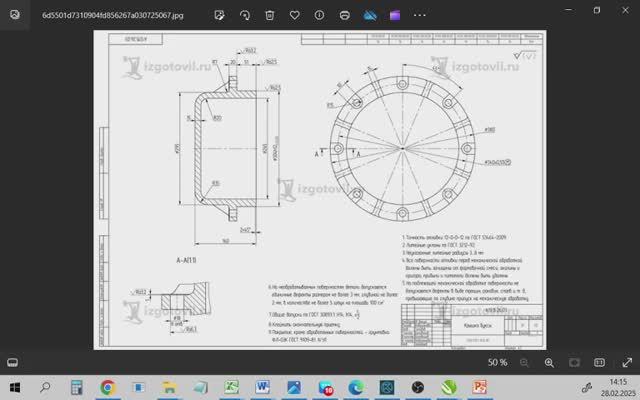Click the file name 6d5501d7310904fd856267a030725067.jpg
Screen dimensions: 640x400
click(x=113, y=16)
